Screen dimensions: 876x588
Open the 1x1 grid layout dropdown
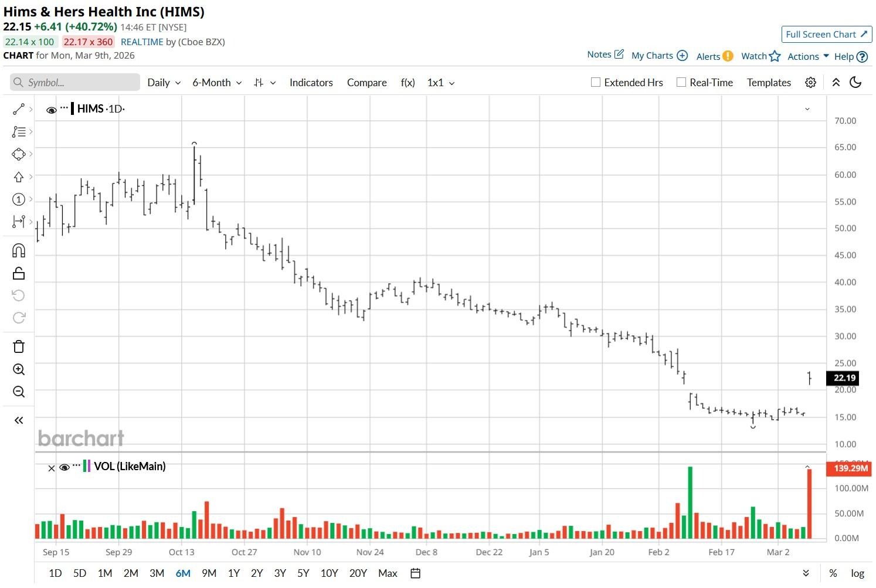click(x=441, y=83)
